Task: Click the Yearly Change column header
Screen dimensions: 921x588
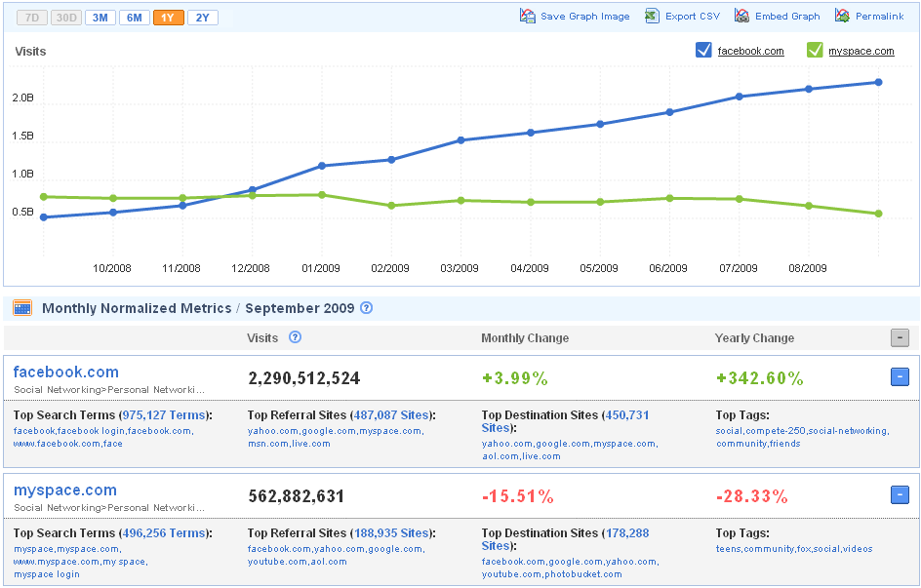Action: [x=754, y=338]
